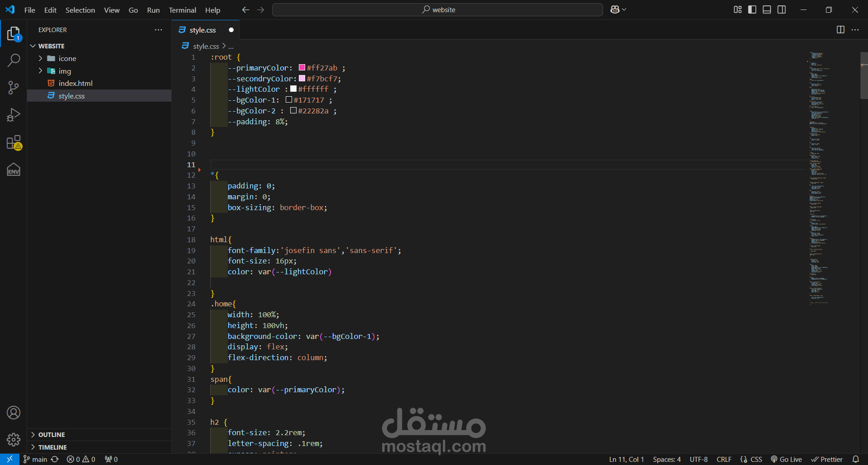
Task: Open the Copilot dropdown arrow
Action: 624,9
